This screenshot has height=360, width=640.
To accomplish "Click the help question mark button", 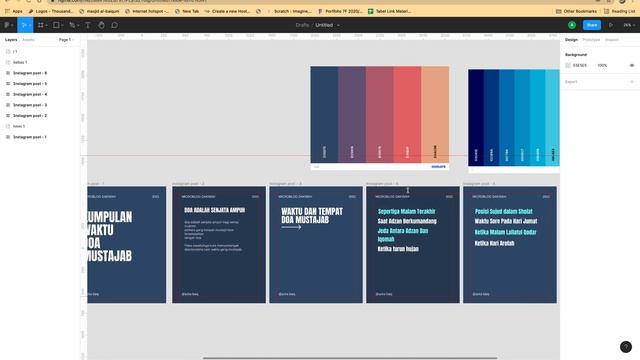I will (626, 347).
